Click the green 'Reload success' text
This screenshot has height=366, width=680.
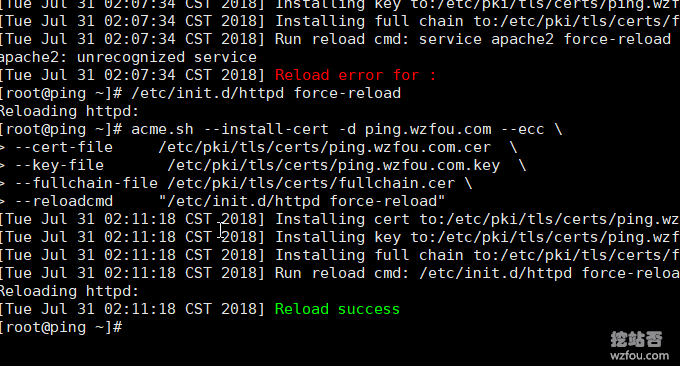coord(337,309)
